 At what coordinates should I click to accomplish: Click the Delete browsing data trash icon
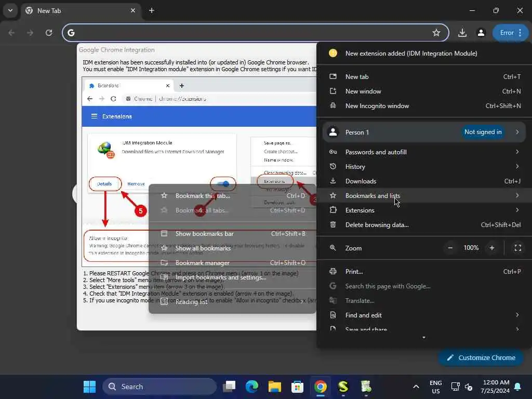[333, 224]
